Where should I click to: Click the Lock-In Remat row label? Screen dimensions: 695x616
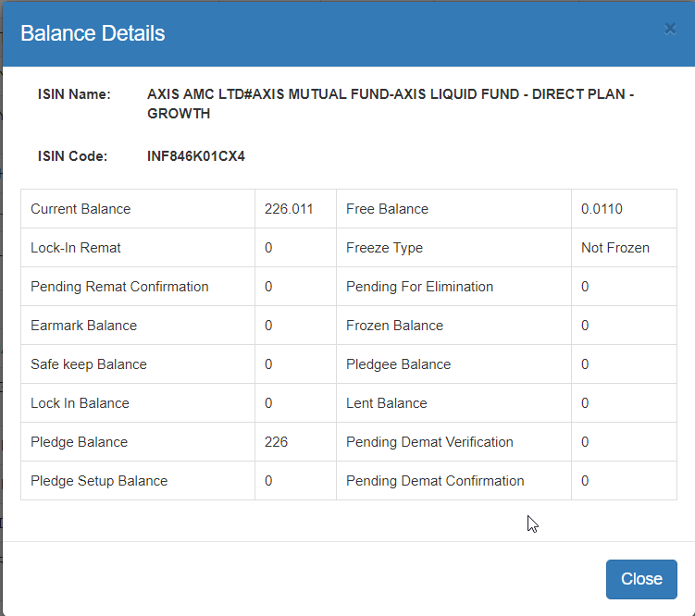click(x=75, y=248)
